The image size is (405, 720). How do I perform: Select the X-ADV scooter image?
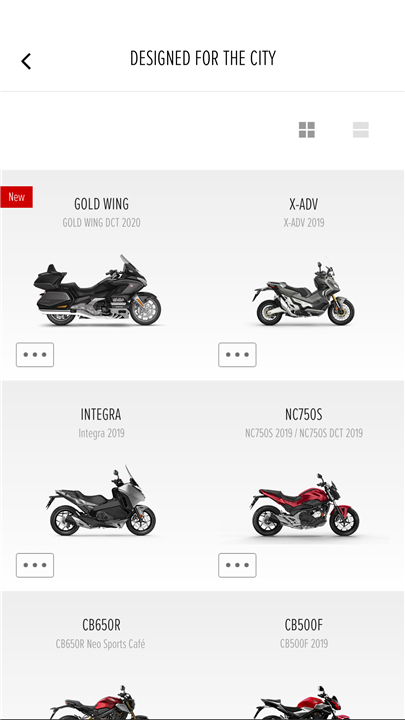pos(304,293)
